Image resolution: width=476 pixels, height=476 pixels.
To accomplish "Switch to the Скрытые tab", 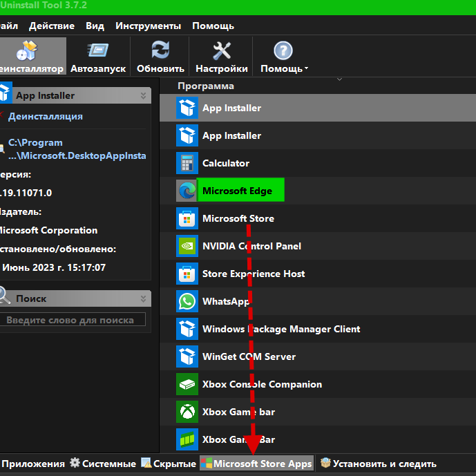I will pos(169,464).
